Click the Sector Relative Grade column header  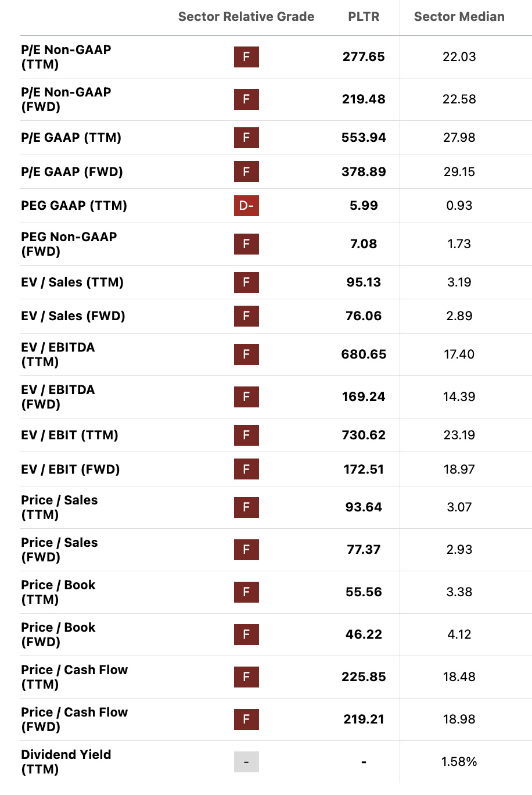pyautogui.click(x=246, y=17)
